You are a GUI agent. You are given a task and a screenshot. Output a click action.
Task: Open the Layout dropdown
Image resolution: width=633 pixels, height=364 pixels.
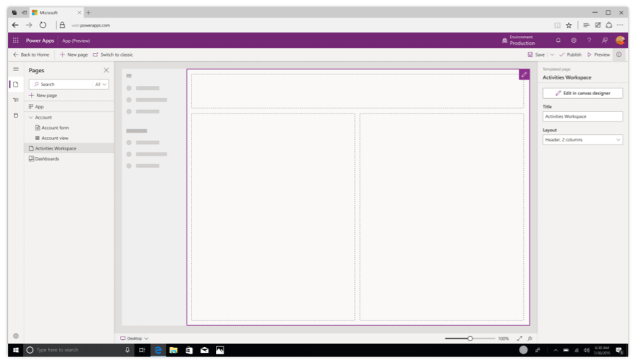click(582, 140)
